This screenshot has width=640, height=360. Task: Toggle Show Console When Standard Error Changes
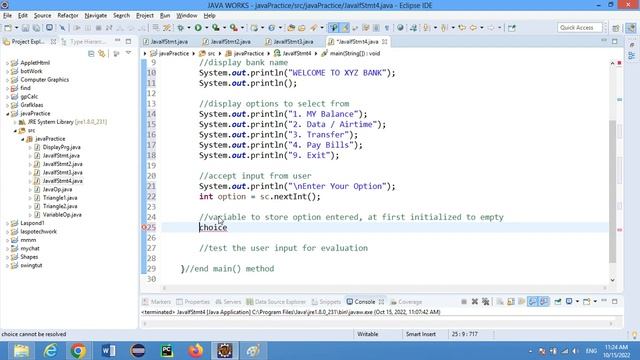544,302
